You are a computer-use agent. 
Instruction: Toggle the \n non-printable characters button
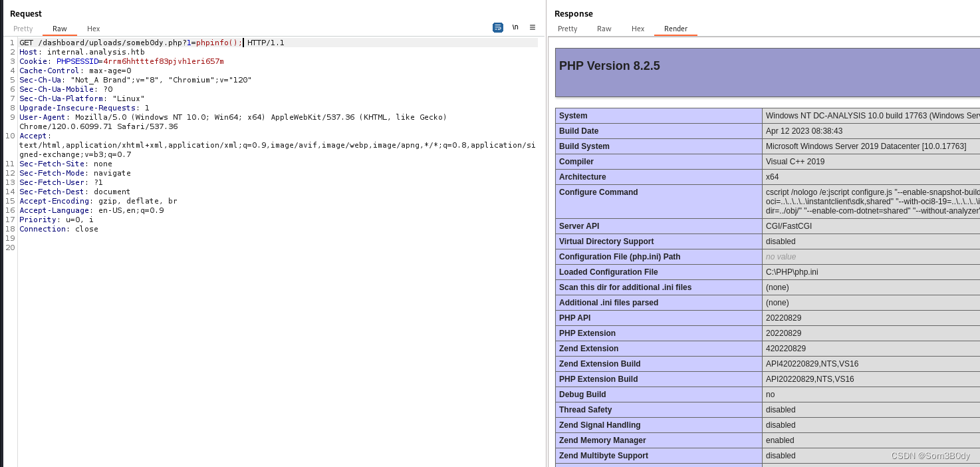tap(515, 27)
